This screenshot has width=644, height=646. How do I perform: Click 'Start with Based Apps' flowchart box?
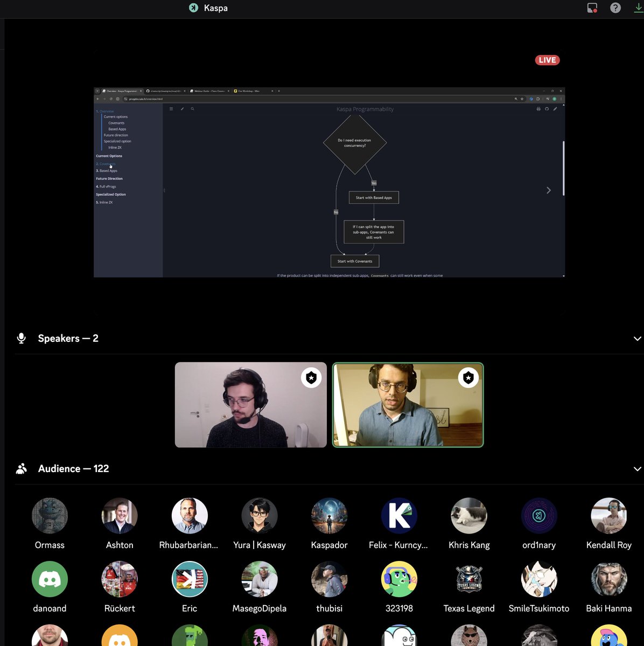(x=374, y=198)
